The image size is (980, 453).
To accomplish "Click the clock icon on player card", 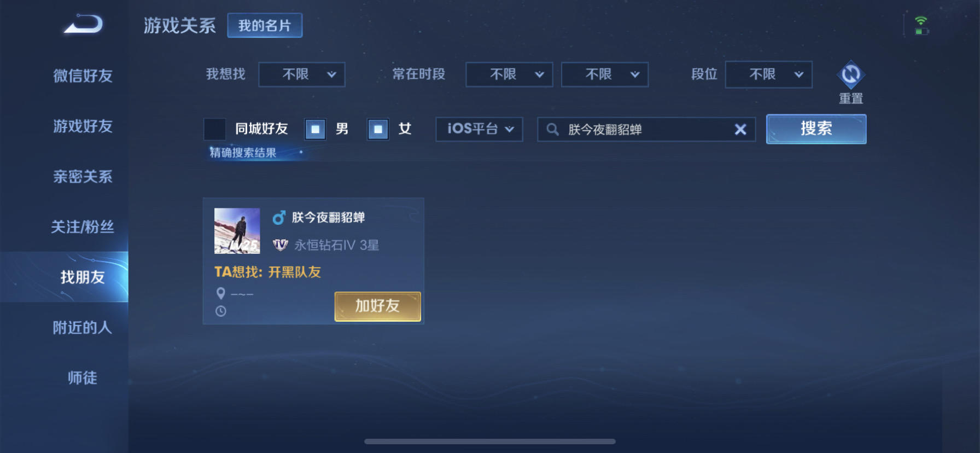I will coord(221,311).
